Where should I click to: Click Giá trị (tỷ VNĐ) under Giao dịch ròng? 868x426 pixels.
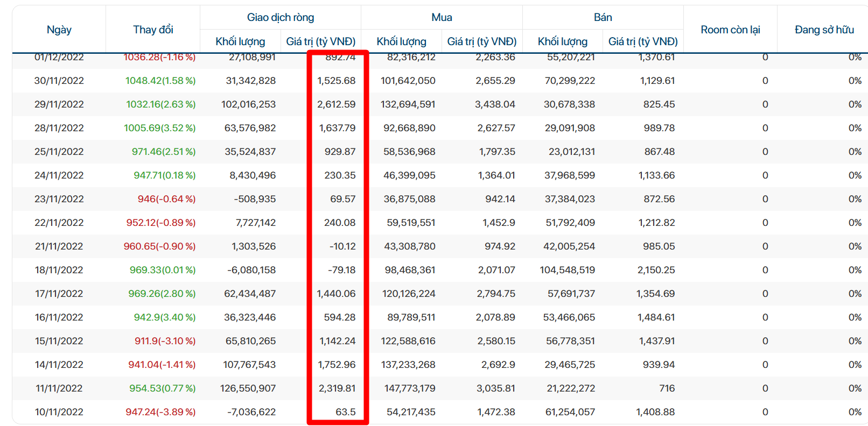point(321,41)
